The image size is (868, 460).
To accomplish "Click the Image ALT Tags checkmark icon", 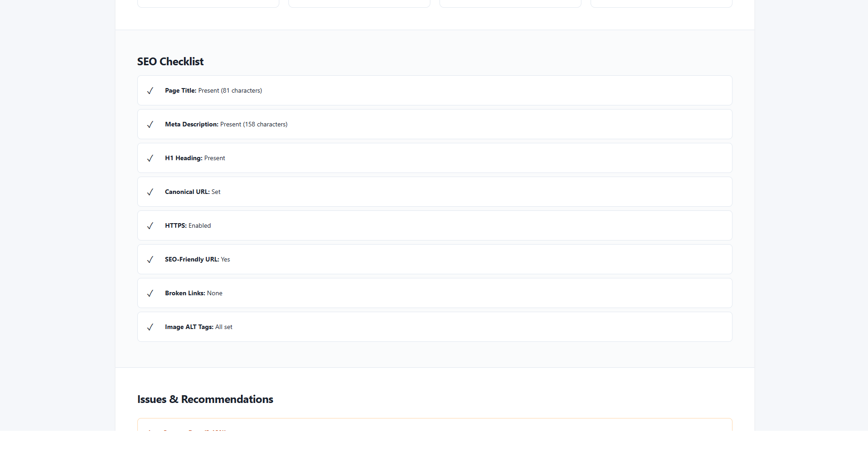I will (x=150, y=327).
